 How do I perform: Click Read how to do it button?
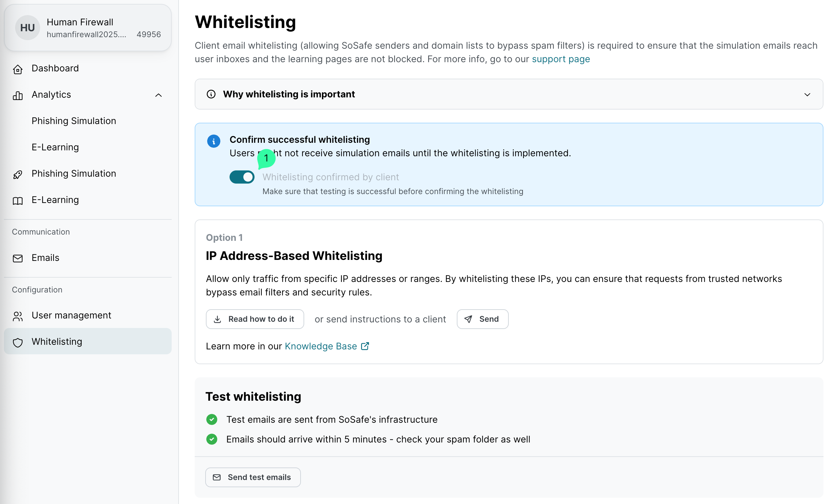(255, 319)
